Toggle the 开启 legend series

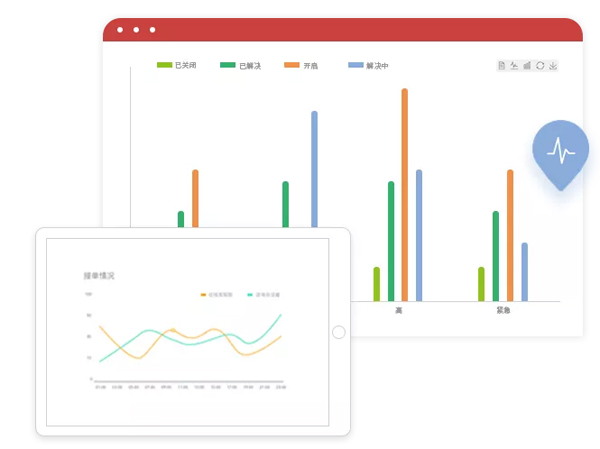pos(302,65)
